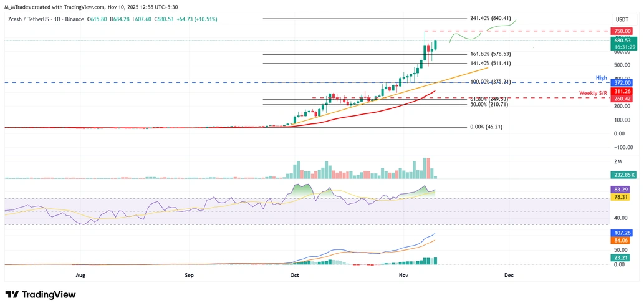Image resolution: width=644 pixels, height=308 pixels.
Task: Click the Weekly S/R text label
Action: 593,93
